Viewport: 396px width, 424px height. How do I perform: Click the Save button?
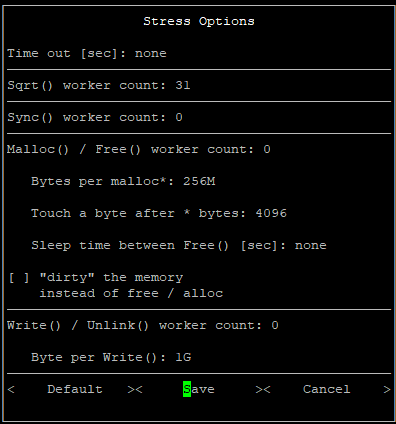tap(199, 389)
